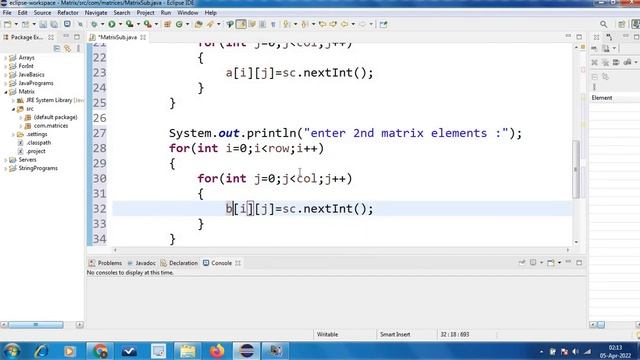This screenshot has height=360, width=640.
Task: Click Smart Insert status bar field
Action: point(395,334)
